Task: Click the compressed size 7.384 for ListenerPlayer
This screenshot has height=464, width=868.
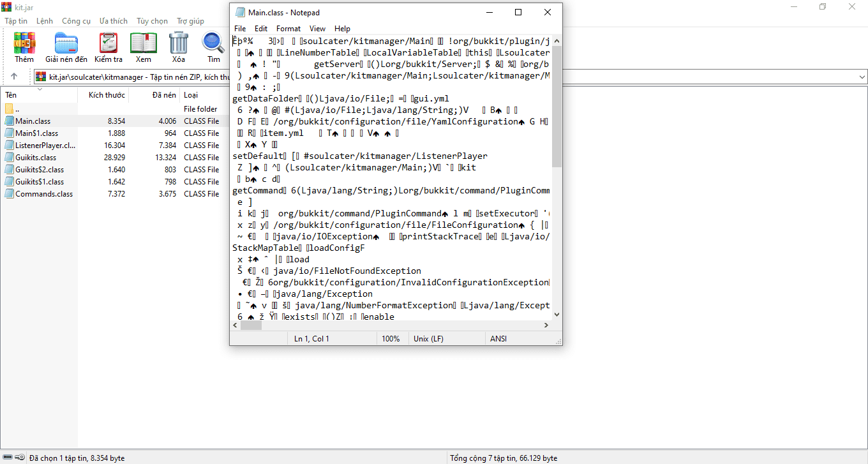Action: pos(167,146)
